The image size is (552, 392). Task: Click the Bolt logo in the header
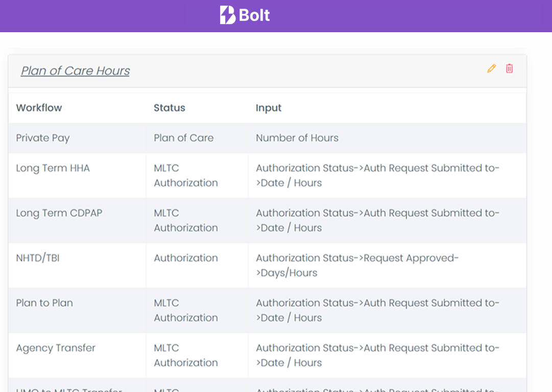pyautogui.click(x=244, y=15)
